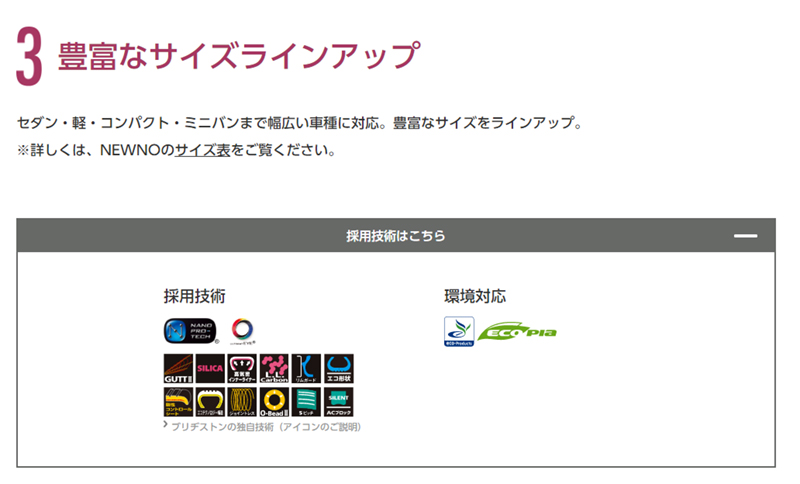Click the SILENT ACブロック icon

[x=339, y=402]
